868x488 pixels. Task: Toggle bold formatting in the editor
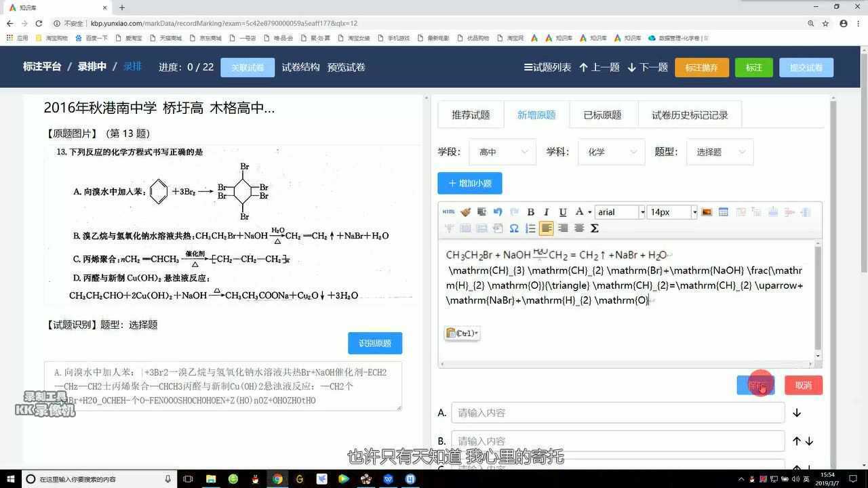[x=531, y=211]
